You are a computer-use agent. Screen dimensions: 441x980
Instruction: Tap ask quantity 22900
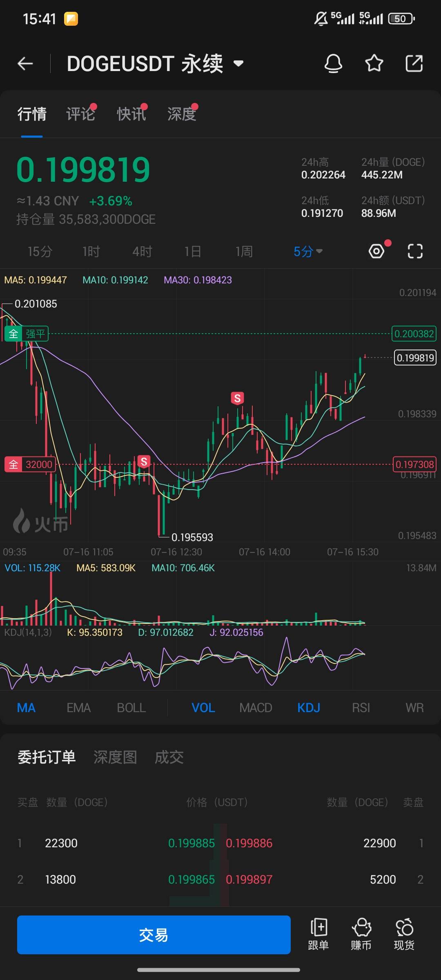click(380, 843)
